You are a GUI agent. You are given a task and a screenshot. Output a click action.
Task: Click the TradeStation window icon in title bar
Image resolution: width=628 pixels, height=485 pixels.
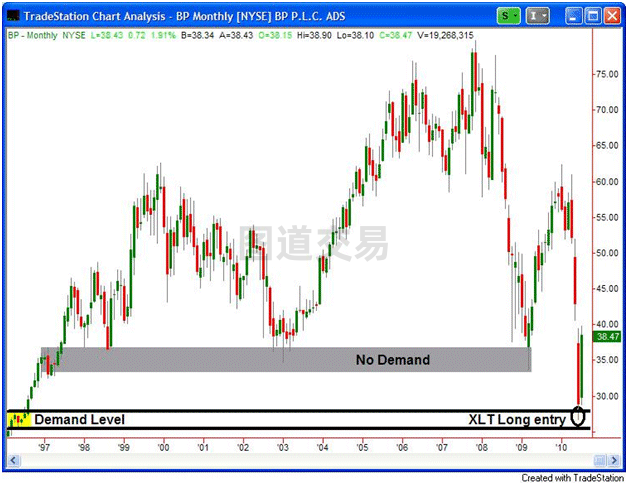click(13, 16)
